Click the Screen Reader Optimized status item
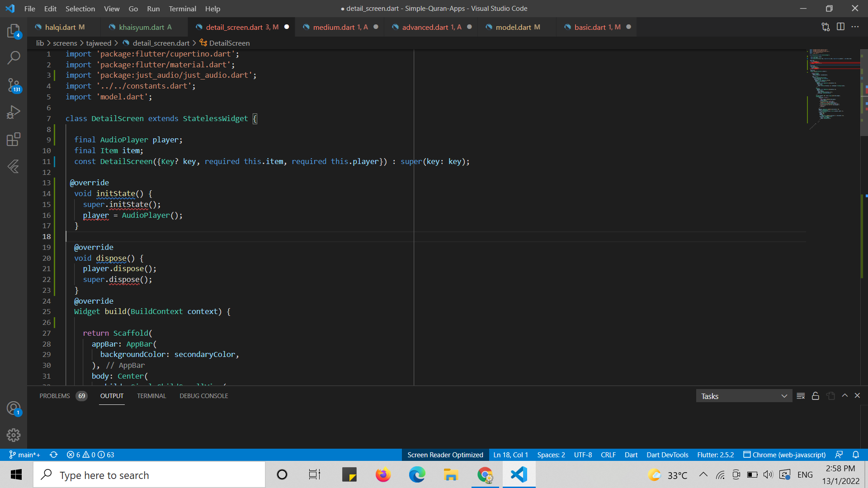Viewport: 868px width, 488px height. [445, 455]
